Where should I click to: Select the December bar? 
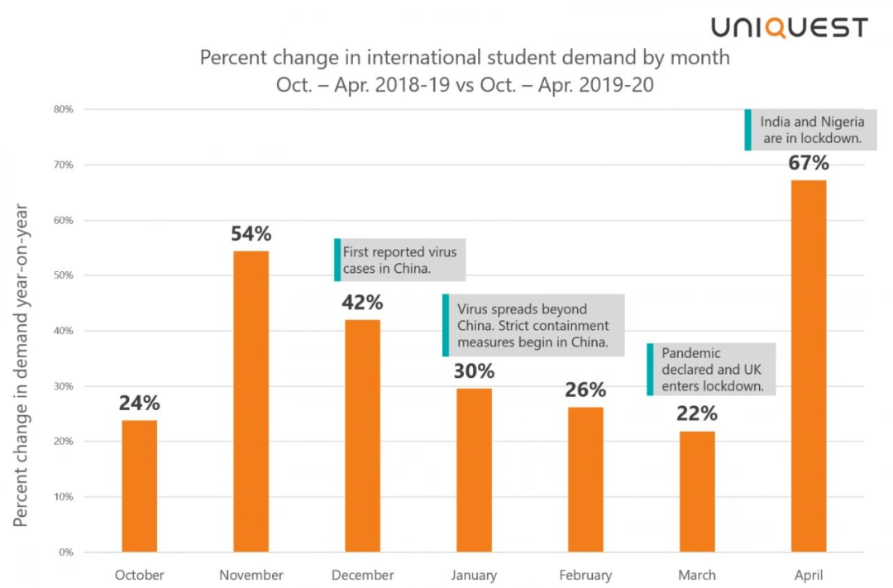(362, 435)
